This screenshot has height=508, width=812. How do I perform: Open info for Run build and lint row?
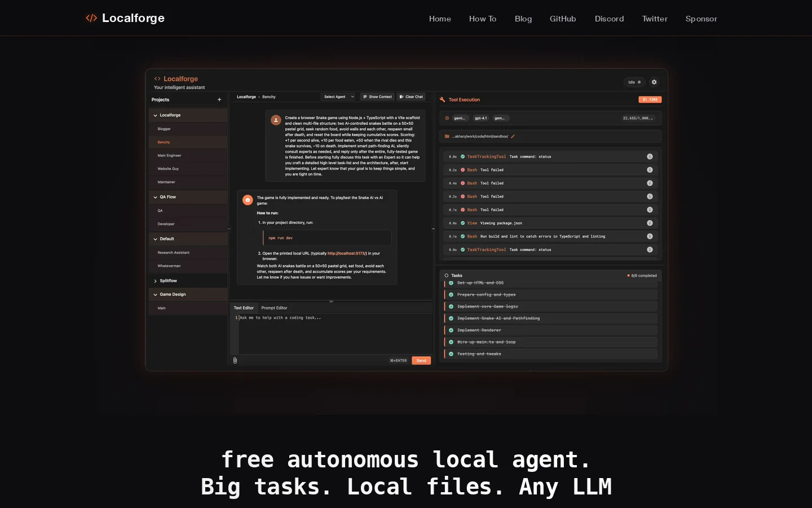coord(650,237)
